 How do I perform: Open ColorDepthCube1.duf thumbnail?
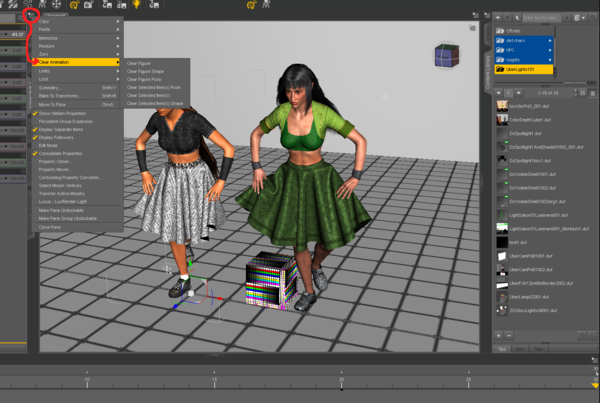(x=502, y=120)
